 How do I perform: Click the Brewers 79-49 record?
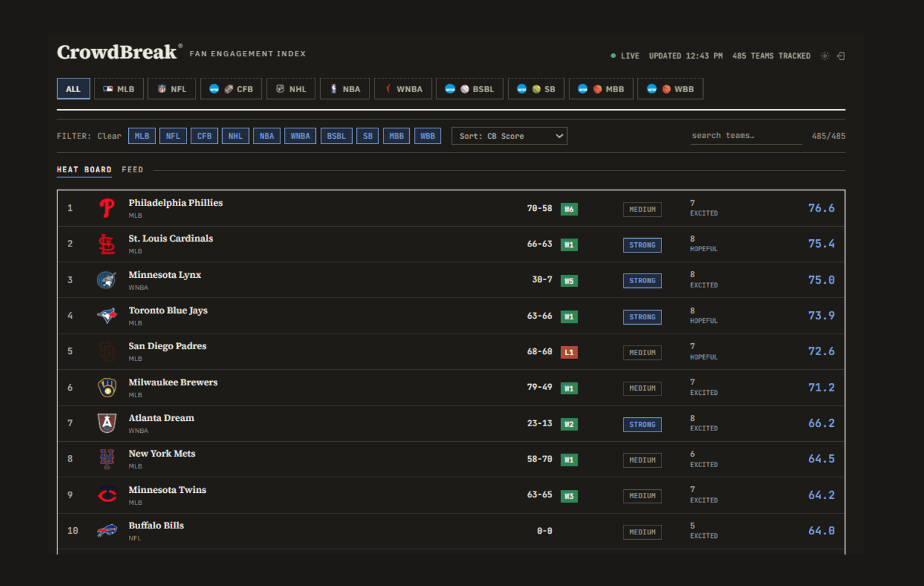[540, 387]
